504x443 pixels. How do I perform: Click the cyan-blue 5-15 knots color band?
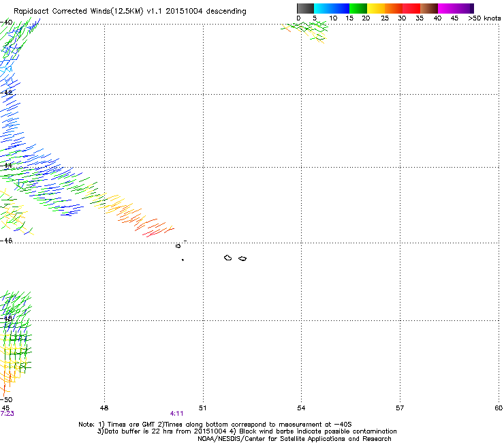(x=332, y=8)
